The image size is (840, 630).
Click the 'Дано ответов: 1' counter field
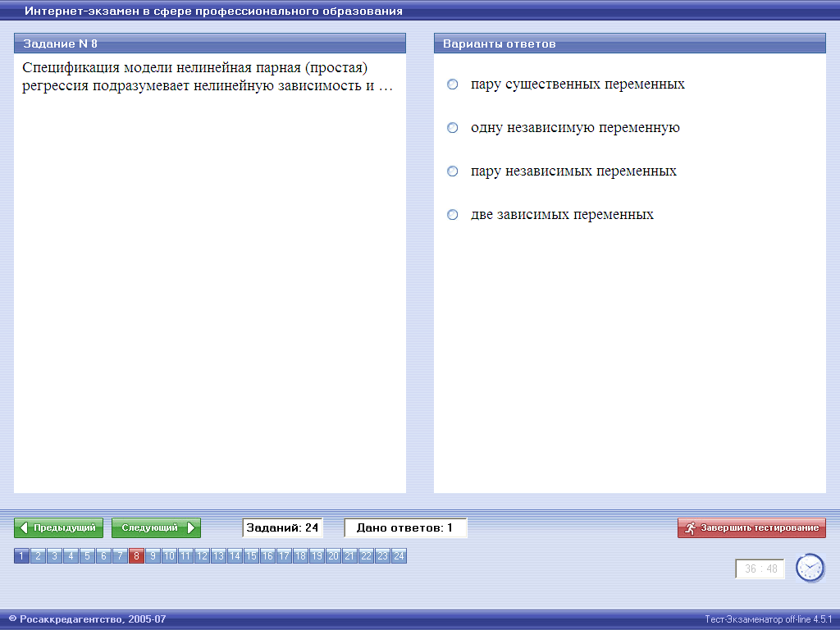coord(405,527)
